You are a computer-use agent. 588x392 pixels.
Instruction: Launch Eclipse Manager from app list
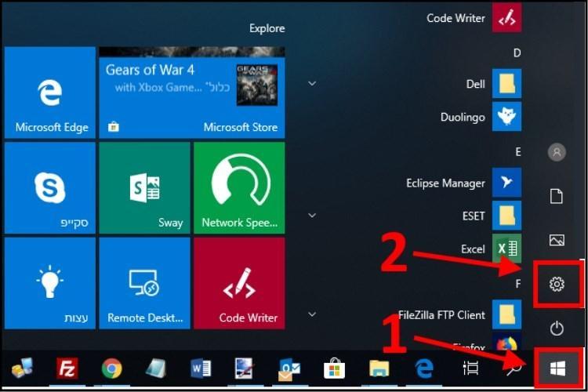click(x=464, y=183)
